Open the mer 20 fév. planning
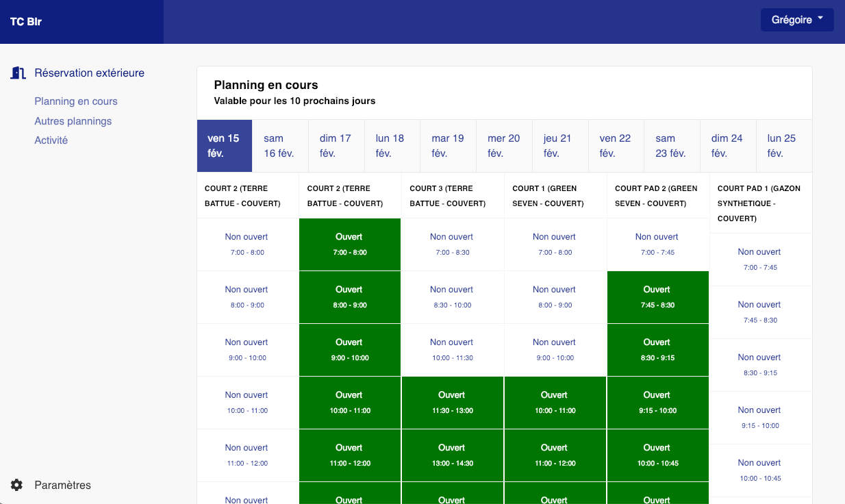Image resolution: width=845 pixels, height=504 pixels. coord(504,145)
